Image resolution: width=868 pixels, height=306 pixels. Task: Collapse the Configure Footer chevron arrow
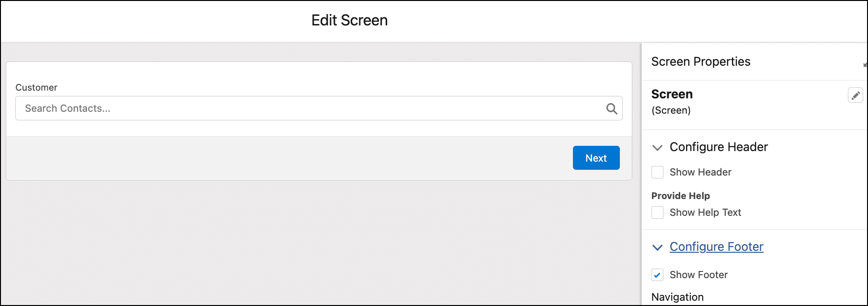click(658, 247)
